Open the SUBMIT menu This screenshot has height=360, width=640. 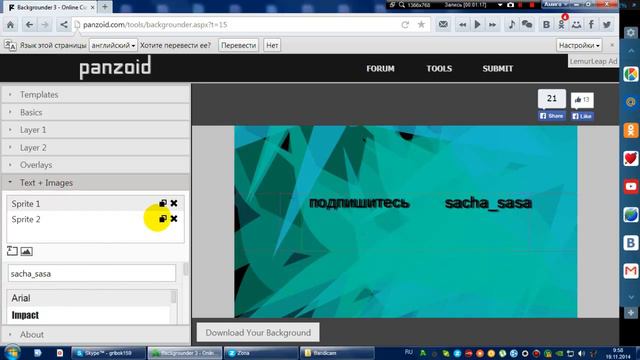(x=498, y=69)
